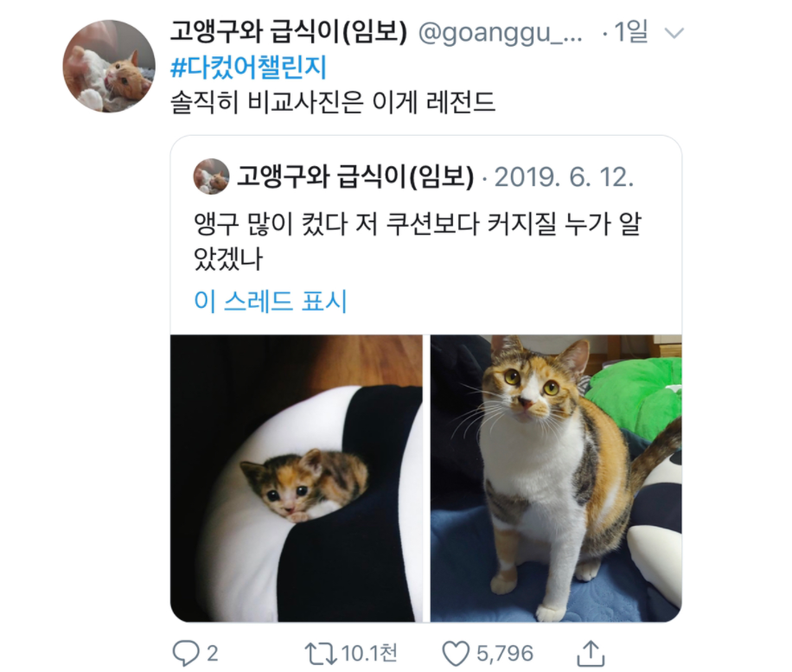Open the #다컸어챌린지 hashtag
This screenshot has height=672, width=792.
click(248, 67)
